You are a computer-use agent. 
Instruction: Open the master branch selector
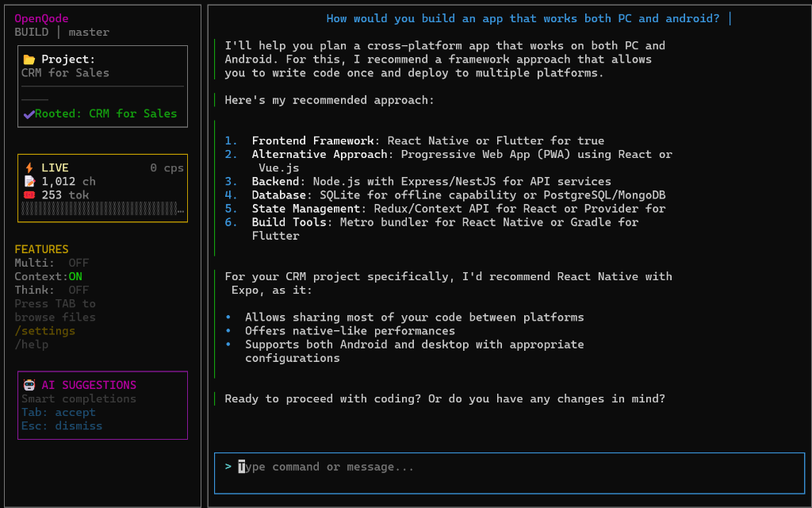click(88, 32)
